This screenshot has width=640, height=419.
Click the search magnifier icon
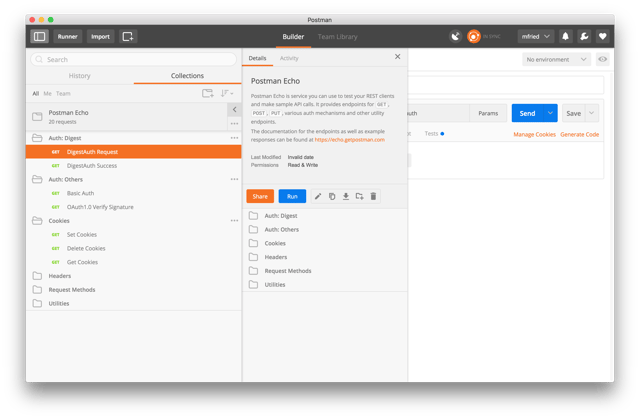click(39, 60)
